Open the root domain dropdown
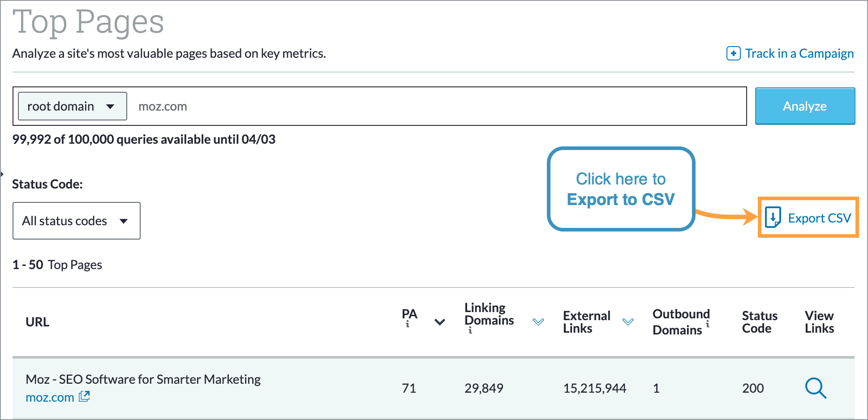 click(x=72, y=106)
